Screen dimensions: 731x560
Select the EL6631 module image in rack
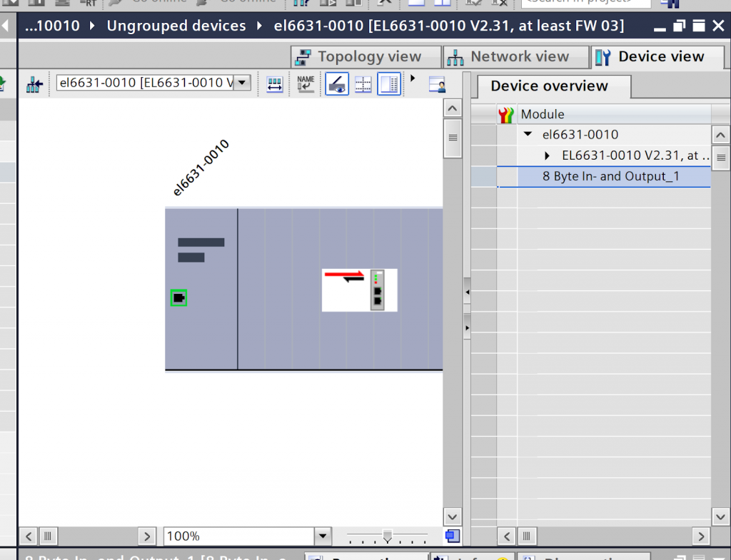tap(359, 290)
